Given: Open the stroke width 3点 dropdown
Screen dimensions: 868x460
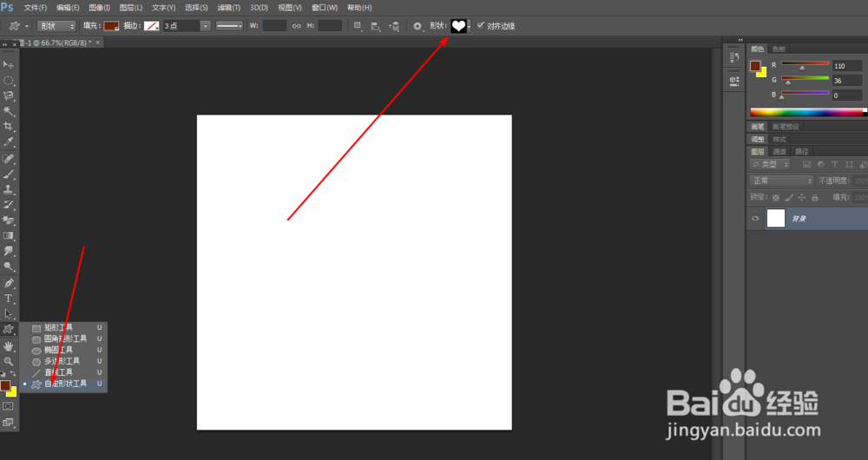Looking at the screenshot, I should click(206, 26).
